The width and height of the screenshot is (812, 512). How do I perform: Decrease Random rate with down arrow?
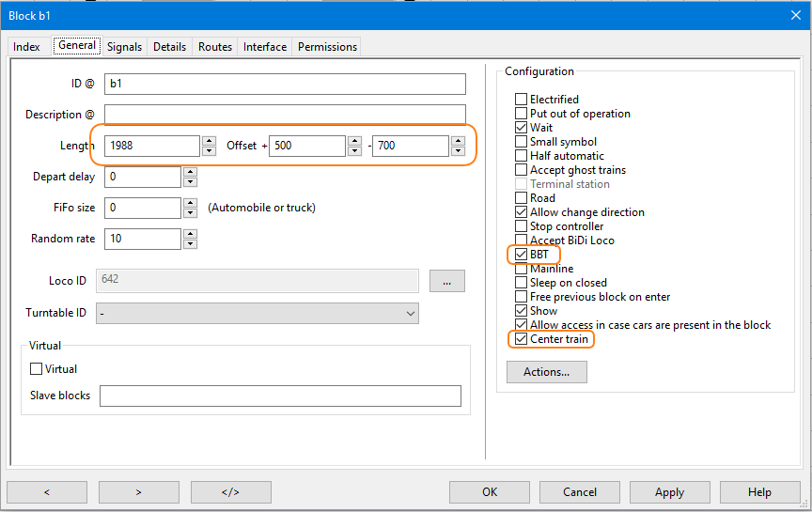click(x=190, y=244)
